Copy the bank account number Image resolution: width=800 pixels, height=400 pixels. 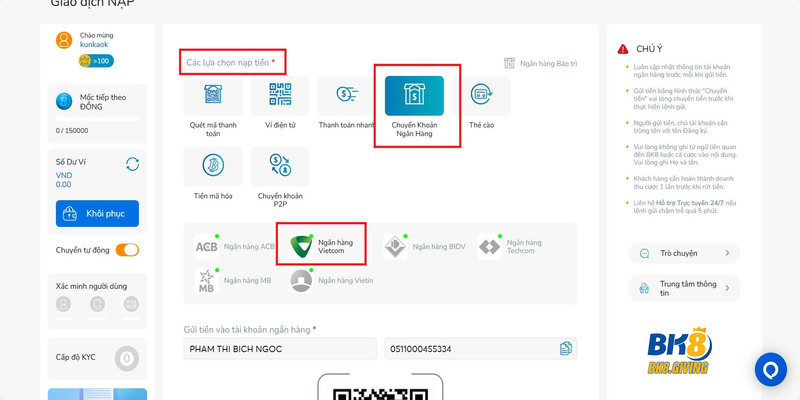tap(566, 349)
